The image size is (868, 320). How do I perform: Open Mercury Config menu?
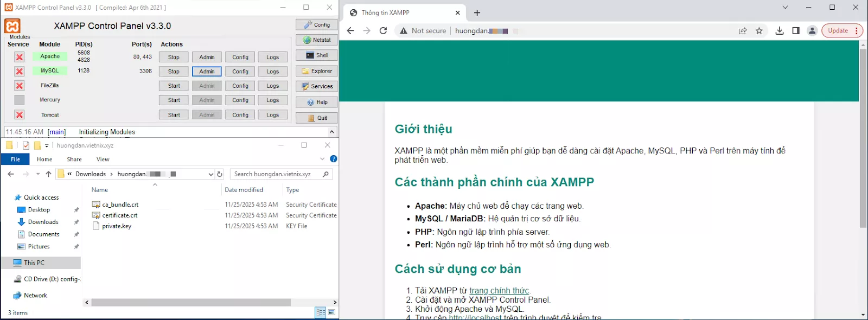(x=240, y=100)
